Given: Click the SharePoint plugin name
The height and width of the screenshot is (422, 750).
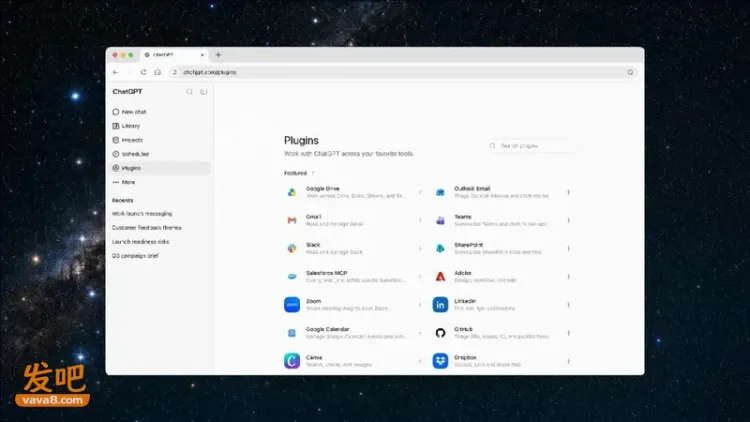Looking at the screenshot, I should (x=468, y=245).
